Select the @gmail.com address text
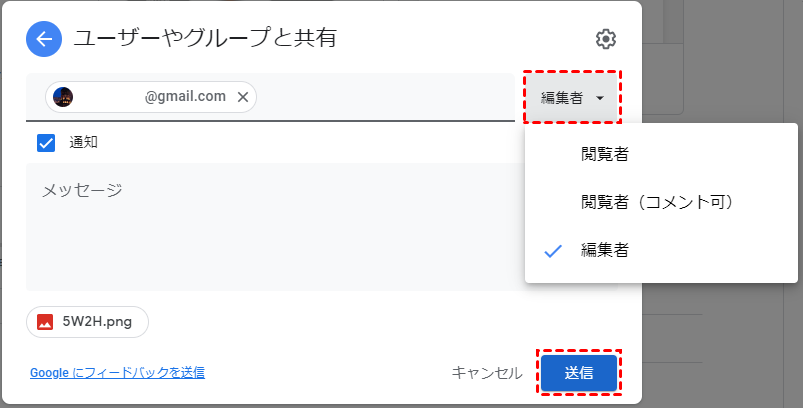The height and width of the screenshot is (408, 803). pos(185,97)
